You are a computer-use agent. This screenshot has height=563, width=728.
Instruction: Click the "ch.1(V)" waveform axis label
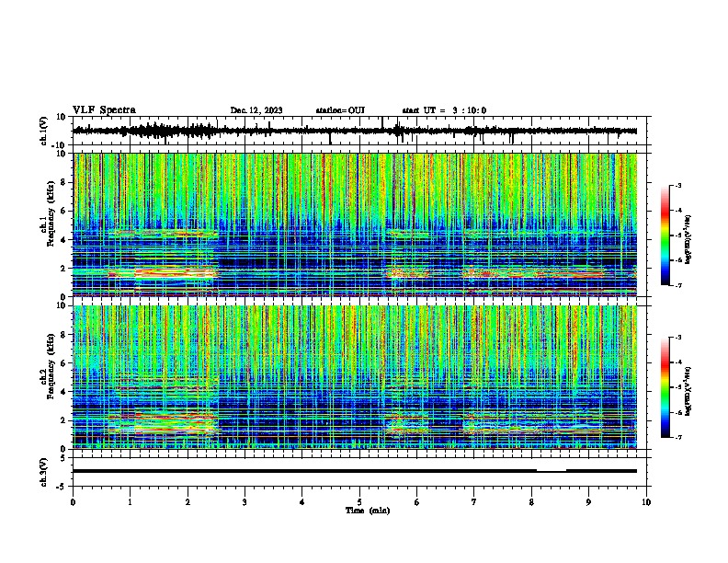tap(45, 131)
